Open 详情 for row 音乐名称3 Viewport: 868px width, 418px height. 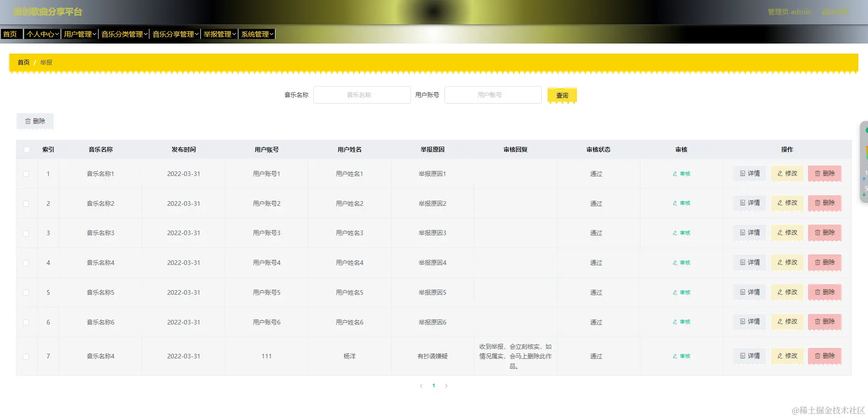(x=750, y=232)
